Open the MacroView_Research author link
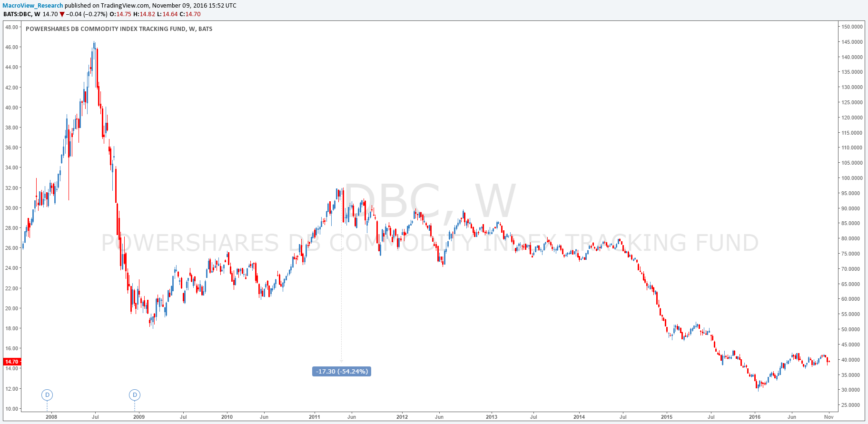This screenshot has width=868, height=424. point(33,6)
